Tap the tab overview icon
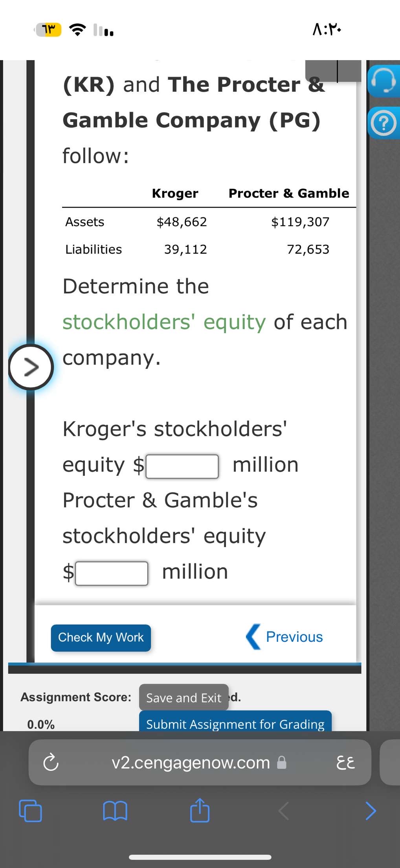Screen dimensions: 400x868 [x=30, y=810]
